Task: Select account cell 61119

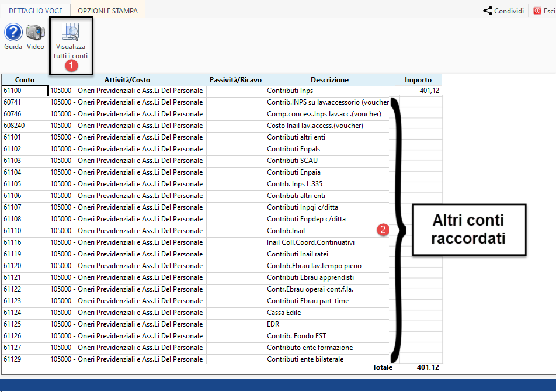Action: point(25,254)
